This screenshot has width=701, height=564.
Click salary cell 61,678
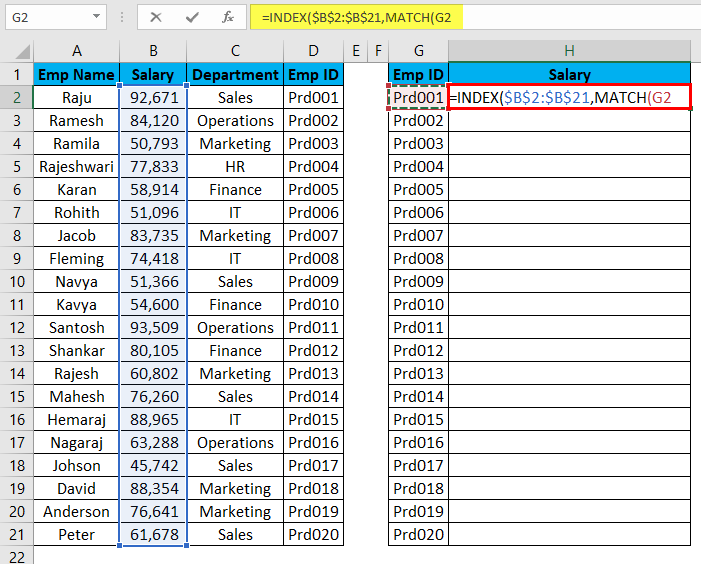click(153, 535)
